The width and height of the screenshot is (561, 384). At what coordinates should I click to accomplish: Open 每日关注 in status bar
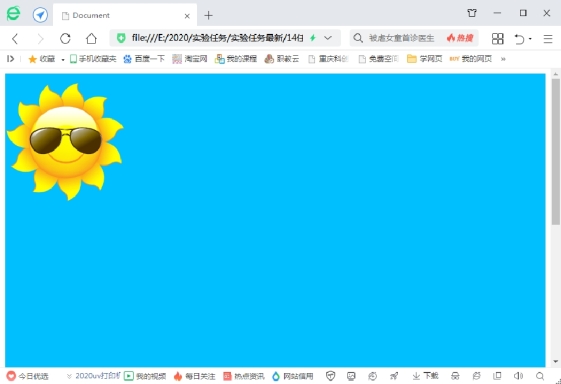[x=195, y=376]
